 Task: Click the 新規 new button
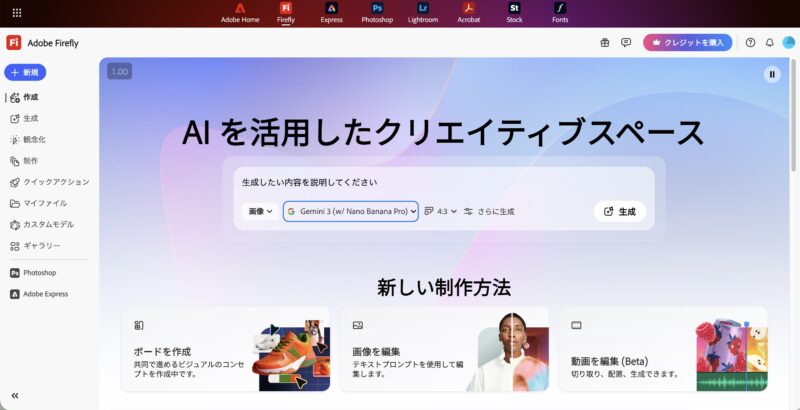(25, 72)
